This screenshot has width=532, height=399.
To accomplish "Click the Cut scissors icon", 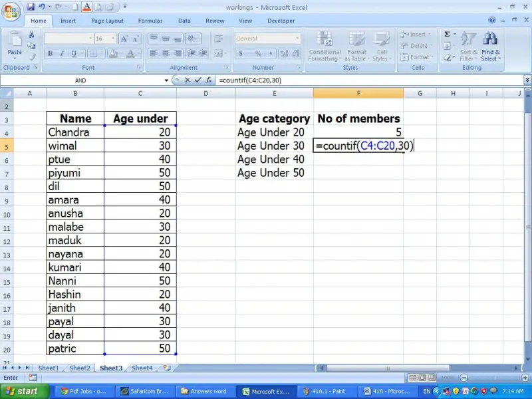I will coord(31,35).
